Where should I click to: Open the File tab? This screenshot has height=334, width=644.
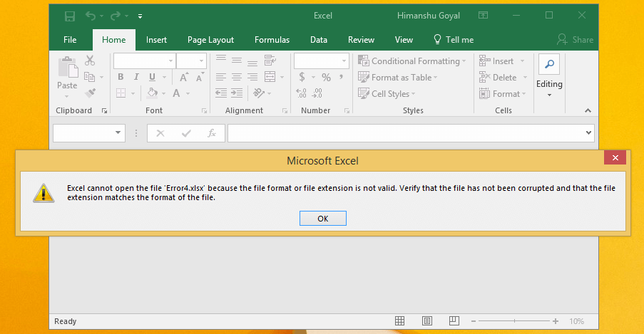(x=70, y=40)
